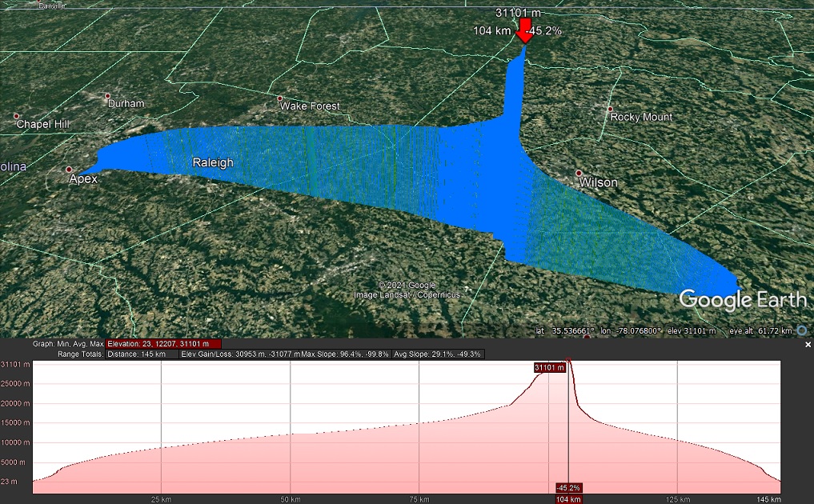Click the Elev Gain/Loss statistic
The height and width of the screenshot is (504, 814).
[x=239, y=354]
